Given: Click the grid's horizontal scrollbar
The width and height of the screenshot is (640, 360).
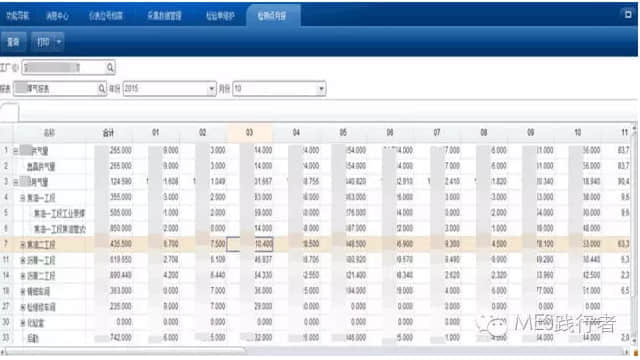Looking at the screenshot, I should coord(122,351).
